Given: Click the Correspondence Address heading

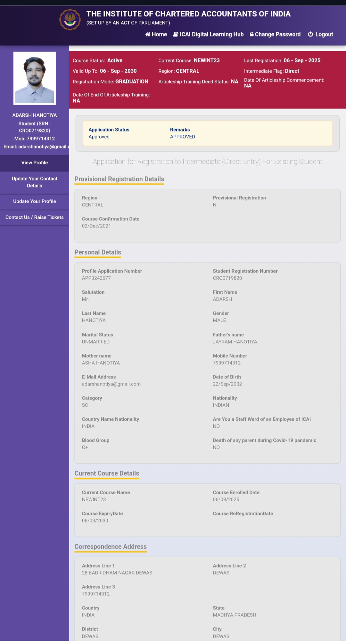Looking at the screenshot, I should pyautogui.click(x=111, y=547).
